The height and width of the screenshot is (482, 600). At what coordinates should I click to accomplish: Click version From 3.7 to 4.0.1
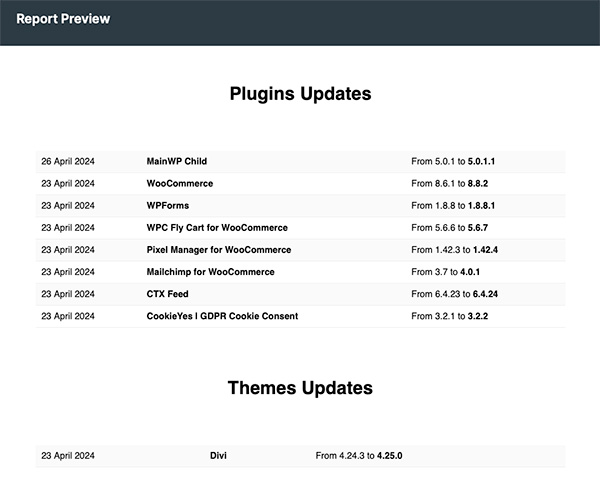445,272
